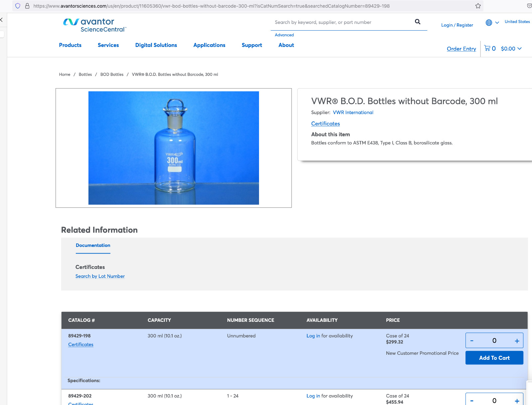Go to Order Entry

coord(461,49)
